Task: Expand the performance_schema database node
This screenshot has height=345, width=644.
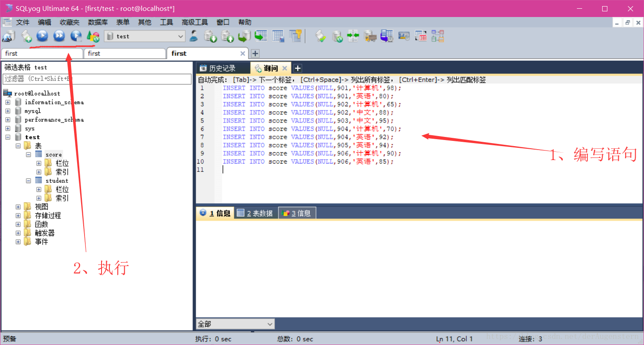Action: (x=8, y=120)
